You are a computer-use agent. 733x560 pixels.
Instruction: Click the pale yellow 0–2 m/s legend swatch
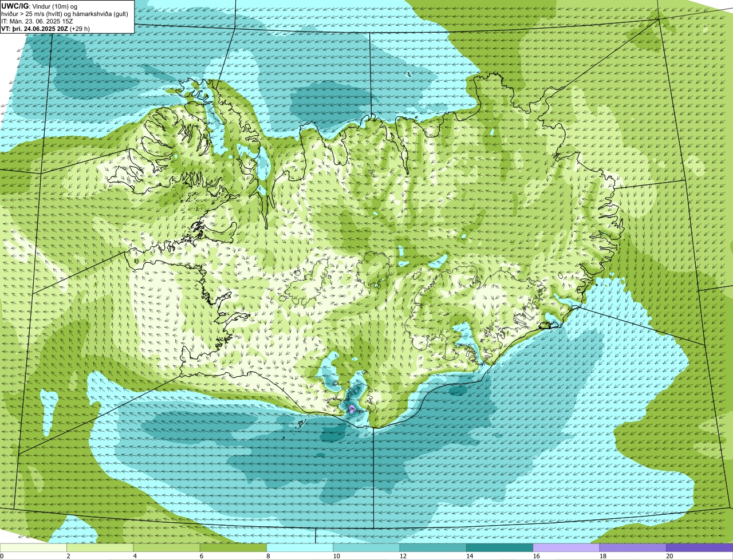[33, 547]
